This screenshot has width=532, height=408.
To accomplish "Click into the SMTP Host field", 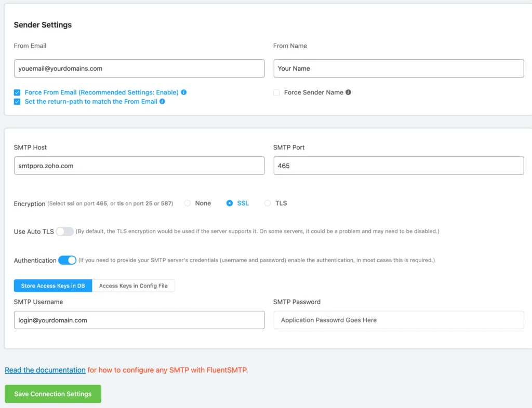I will click(139, 166).
